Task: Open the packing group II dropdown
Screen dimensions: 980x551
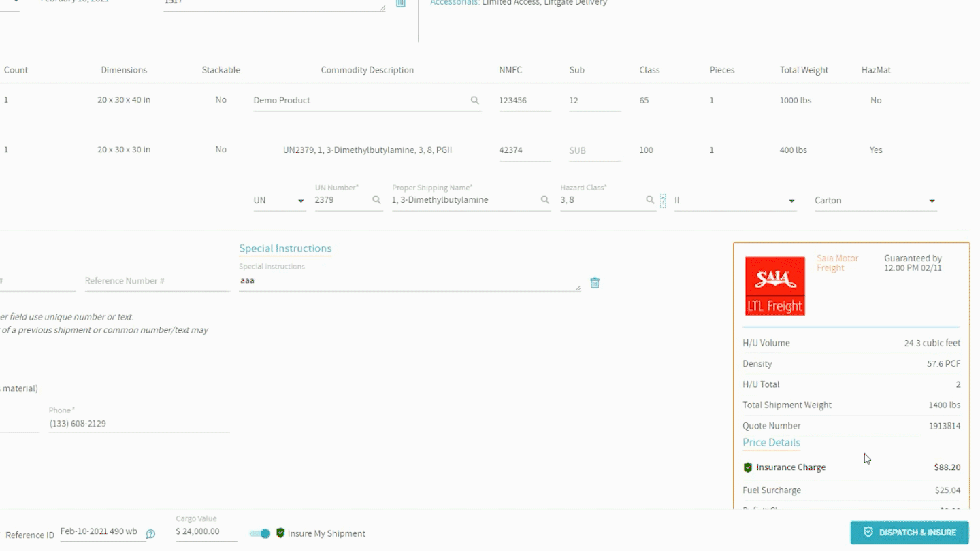Action: 735,201
